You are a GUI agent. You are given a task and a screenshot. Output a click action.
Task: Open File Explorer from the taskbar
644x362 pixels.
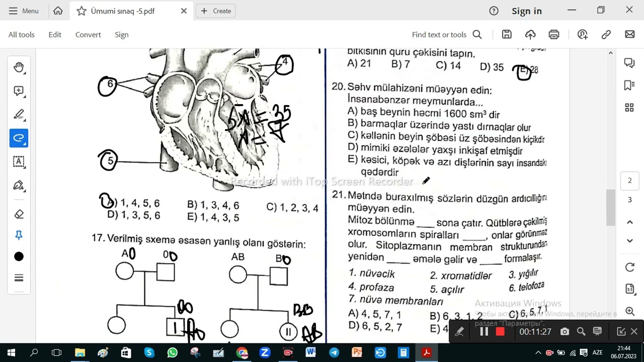tap(80, 352)
